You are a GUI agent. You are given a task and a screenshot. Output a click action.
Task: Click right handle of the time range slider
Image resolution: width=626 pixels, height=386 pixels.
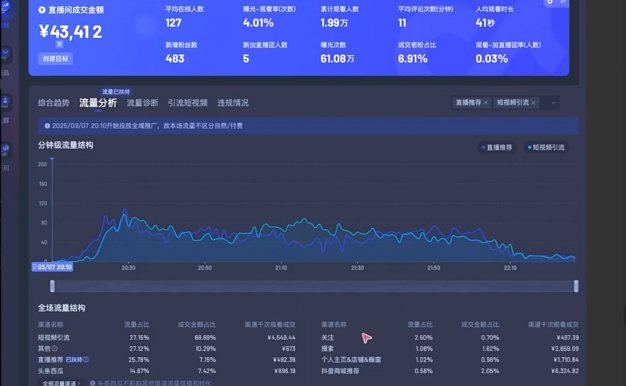(x=576, y=286)
